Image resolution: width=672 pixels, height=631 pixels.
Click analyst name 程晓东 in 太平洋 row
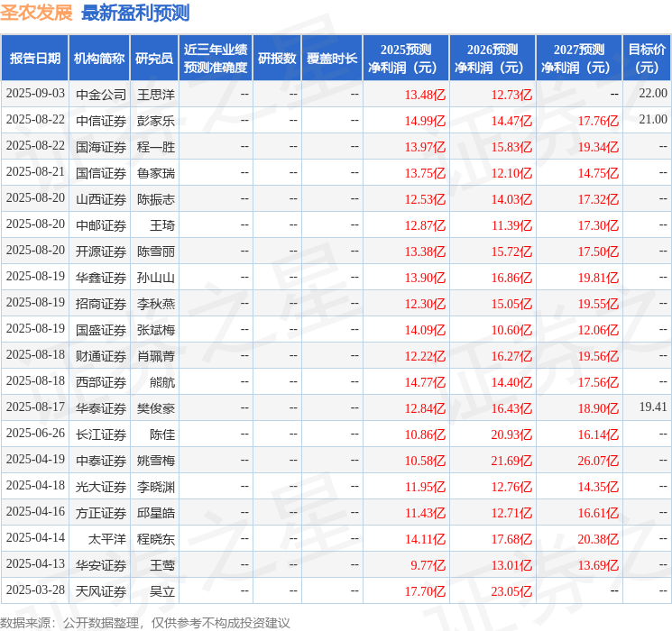pyautogui.click(x=155, y=538)
